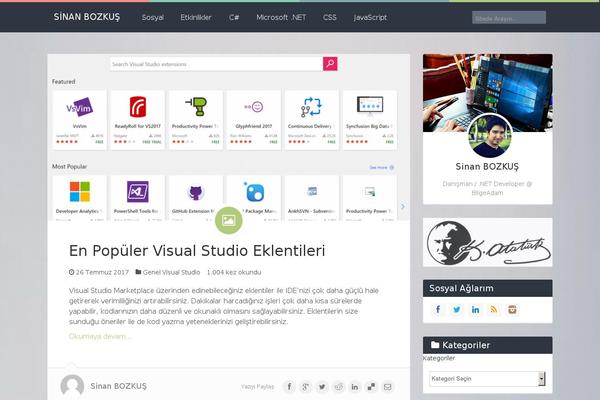Open the Facebook icon under Sosyal Ağlarım
This screenshot has width=600, height=400.
pos(438,309)
